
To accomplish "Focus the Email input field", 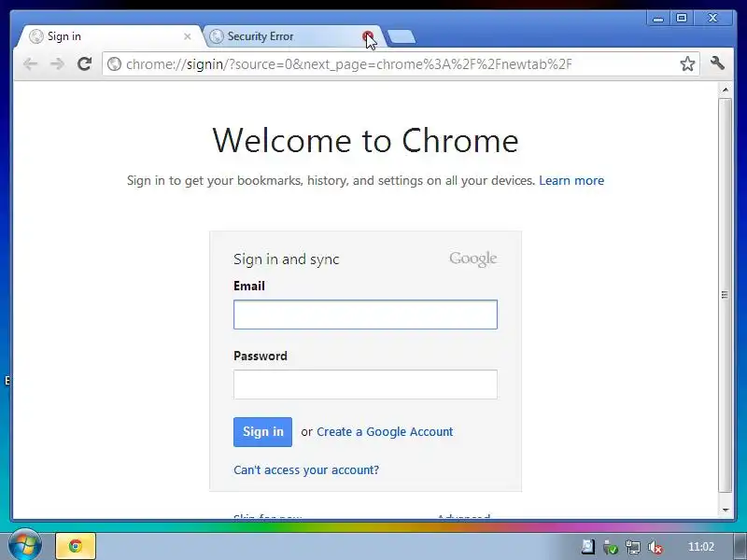I will point(365,315).
